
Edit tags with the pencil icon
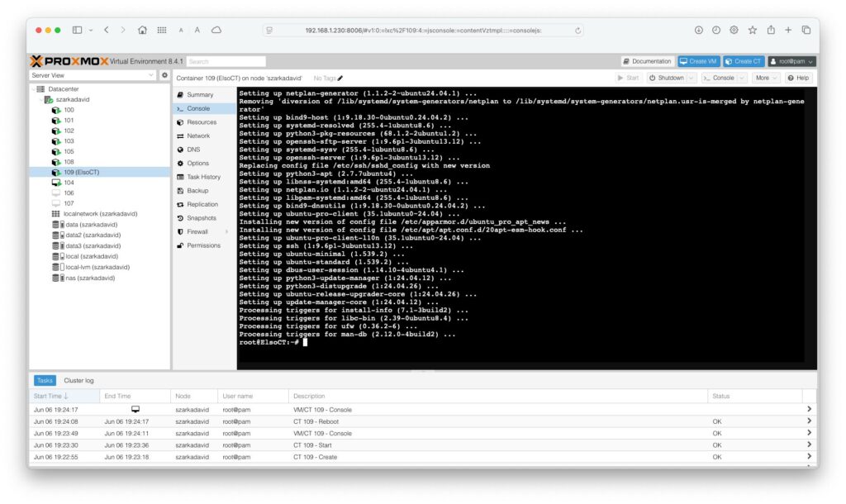(340, 78)
